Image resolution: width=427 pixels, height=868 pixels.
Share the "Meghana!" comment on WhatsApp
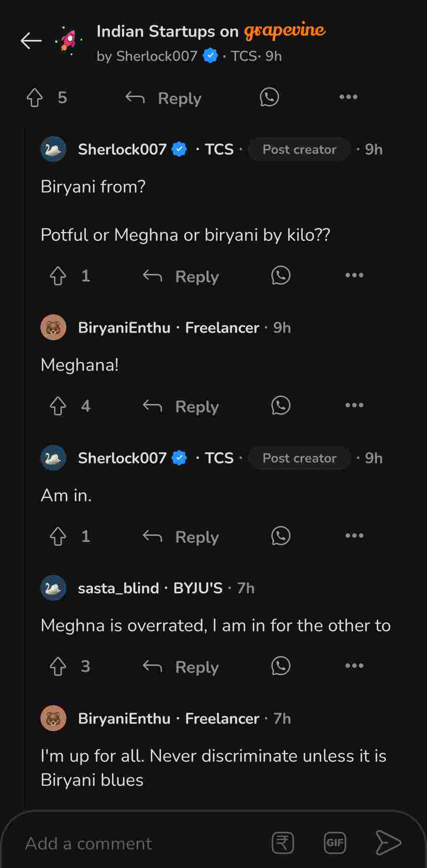click(x=281, y=406)
